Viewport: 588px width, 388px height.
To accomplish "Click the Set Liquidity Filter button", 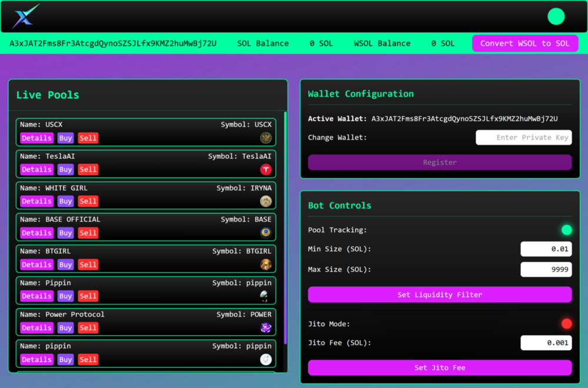I will [x=439, y=295].
